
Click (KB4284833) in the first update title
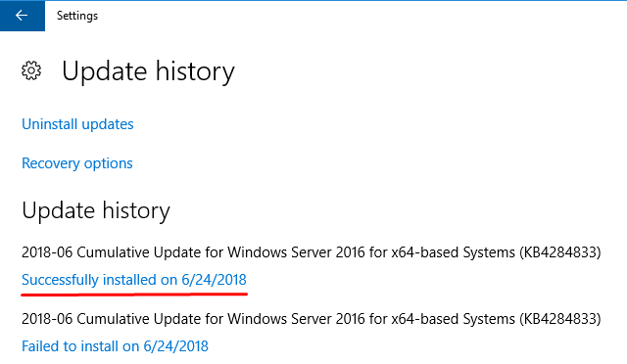pos(560,252)
